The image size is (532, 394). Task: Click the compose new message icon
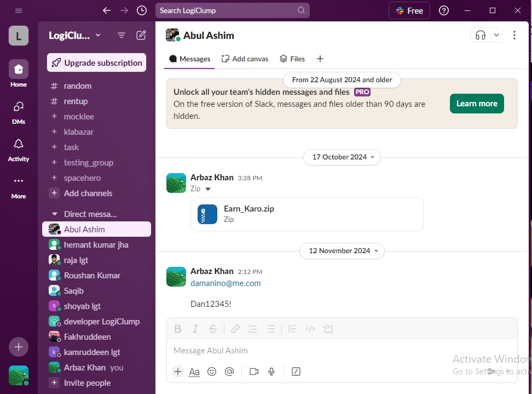click(x=141, y=35)
